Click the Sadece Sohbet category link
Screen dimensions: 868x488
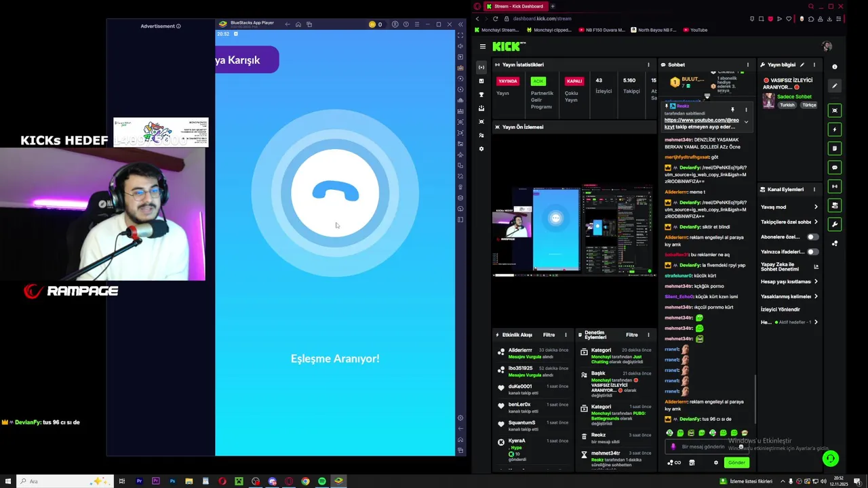tap(794, 97)
